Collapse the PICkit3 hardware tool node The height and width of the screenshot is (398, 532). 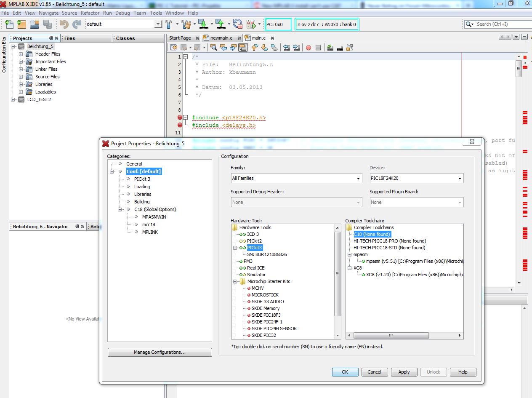[x=235, y=248]
